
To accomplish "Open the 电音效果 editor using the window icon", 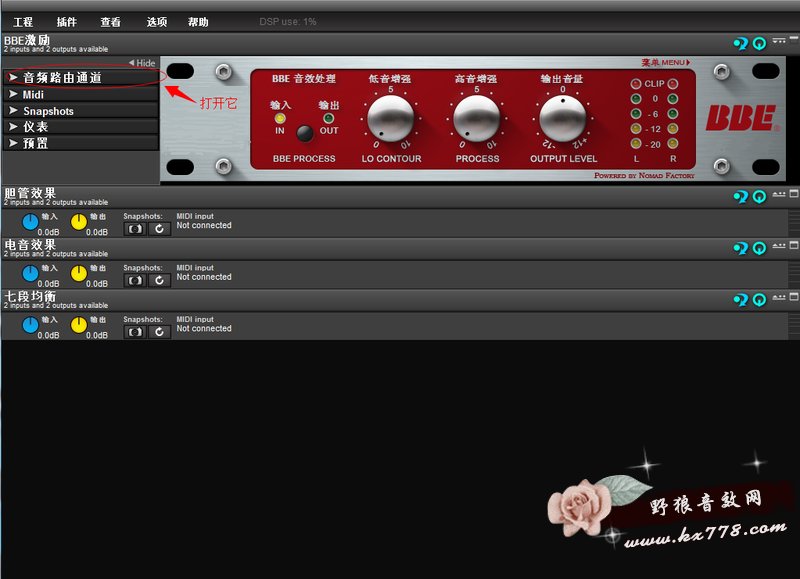I will coord(794,245).
